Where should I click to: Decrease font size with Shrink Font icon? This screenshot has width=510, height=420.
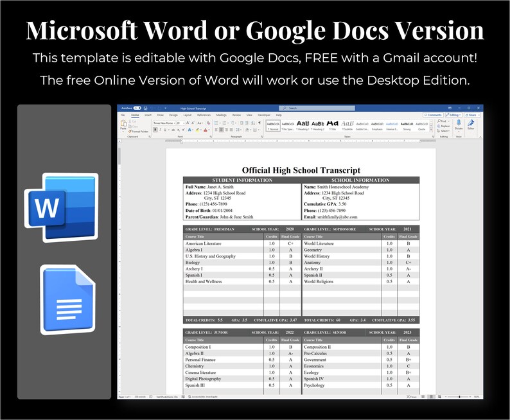coord(193,123)
